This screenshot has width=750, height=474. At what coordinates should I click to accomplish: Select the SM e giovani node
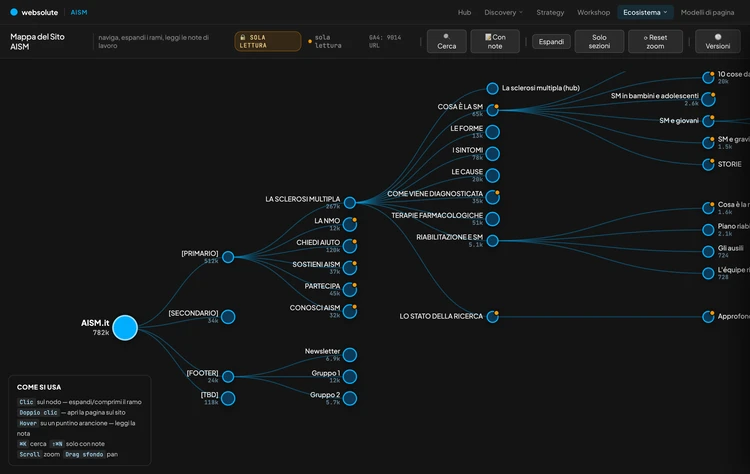pyautogui.click(x=708, y=121)
